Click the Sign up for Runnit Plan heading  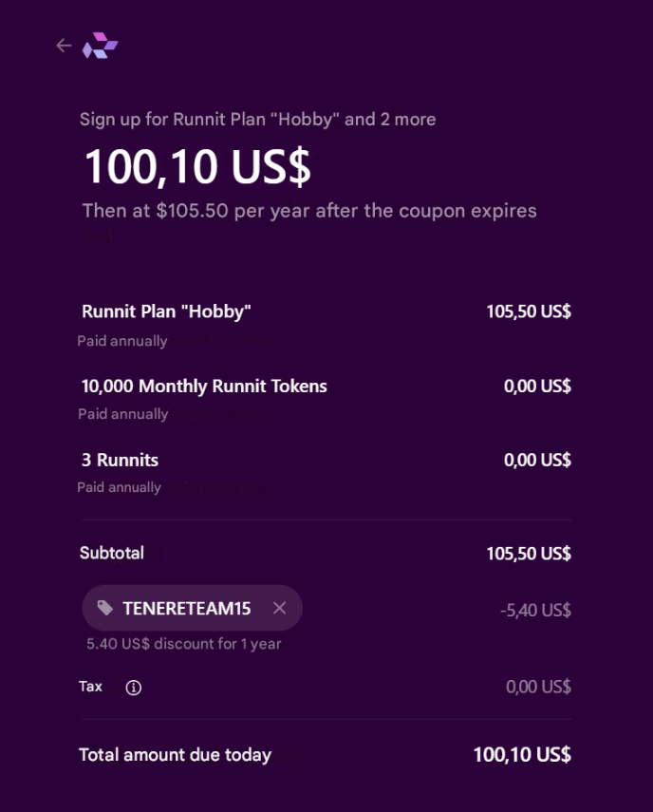click(x=257, y=119)
